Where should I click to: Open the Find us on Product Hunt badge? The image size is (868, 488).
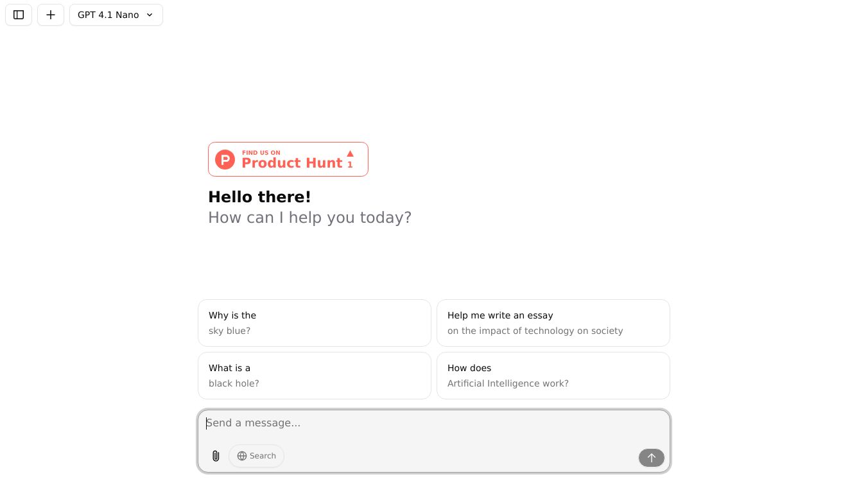(x=288, y=159)
